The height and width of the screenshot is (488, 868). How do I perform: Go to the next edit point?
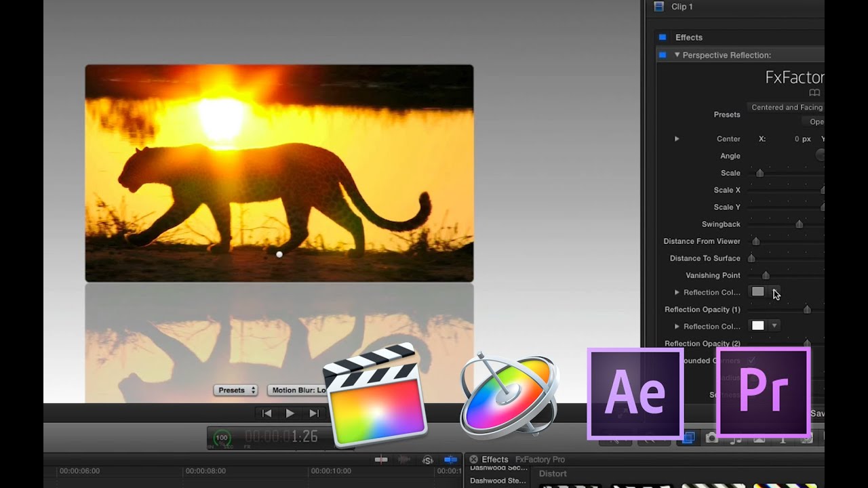tap(314, 413)
